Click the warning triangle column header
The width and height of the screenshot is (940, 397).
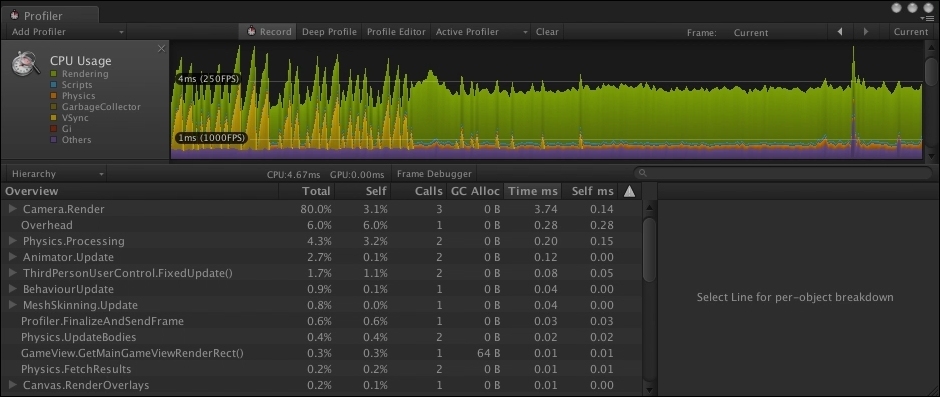pyautogui.click(x=629, y=191)
